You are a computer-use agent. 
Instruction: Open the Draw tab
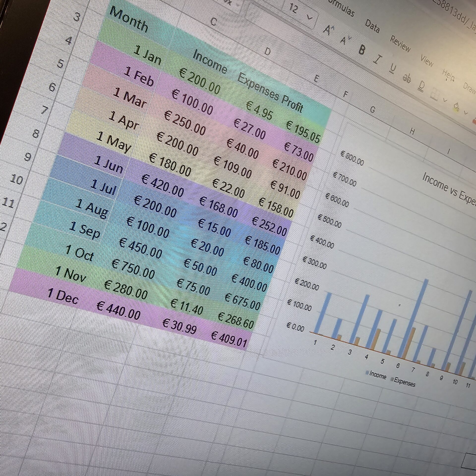point(470,88)
